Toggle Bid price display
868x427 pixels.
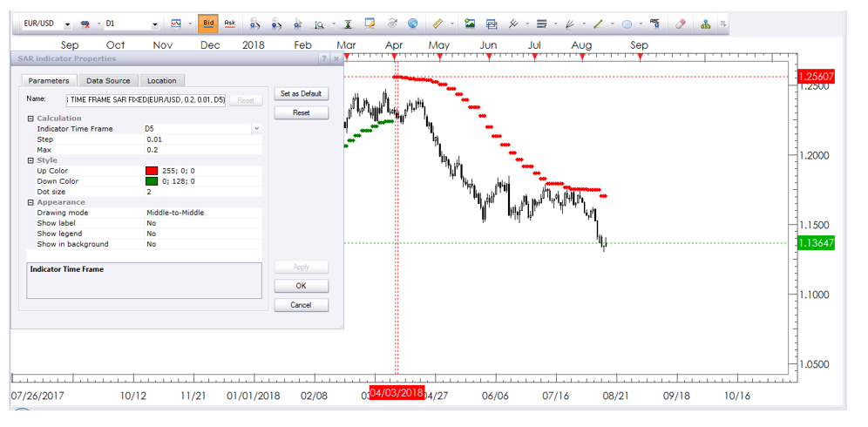pyautogui.click(x=208, y=24)
